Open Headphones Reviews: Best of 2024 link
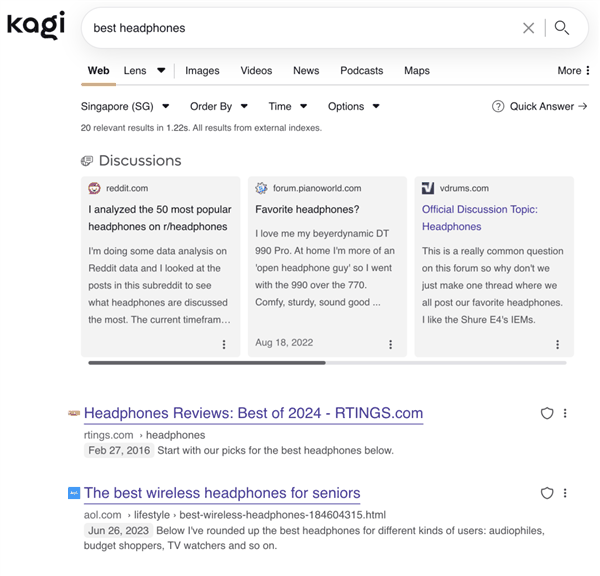The height and width of the screenshot is (576, 600). [x=253, y=413]
